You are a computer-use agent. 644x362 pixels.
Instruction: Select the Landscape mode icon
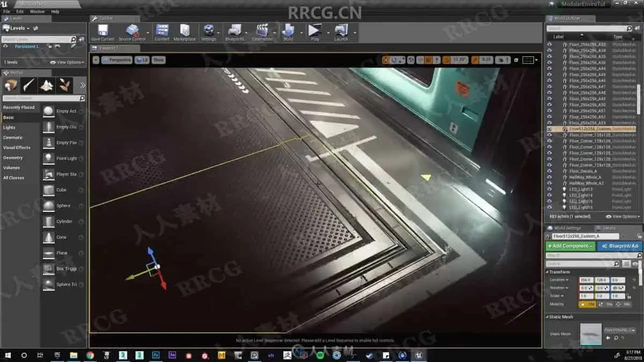(x=47, y=85)
